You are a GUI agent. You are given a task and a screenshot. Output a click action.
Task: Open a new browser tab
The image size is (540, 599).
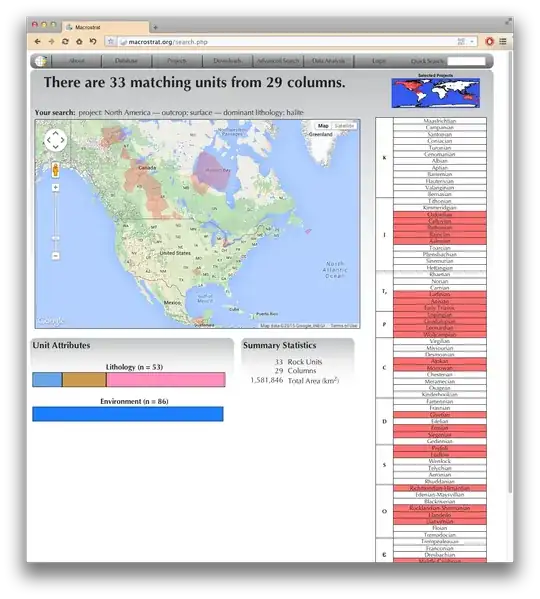pos(155,27)
